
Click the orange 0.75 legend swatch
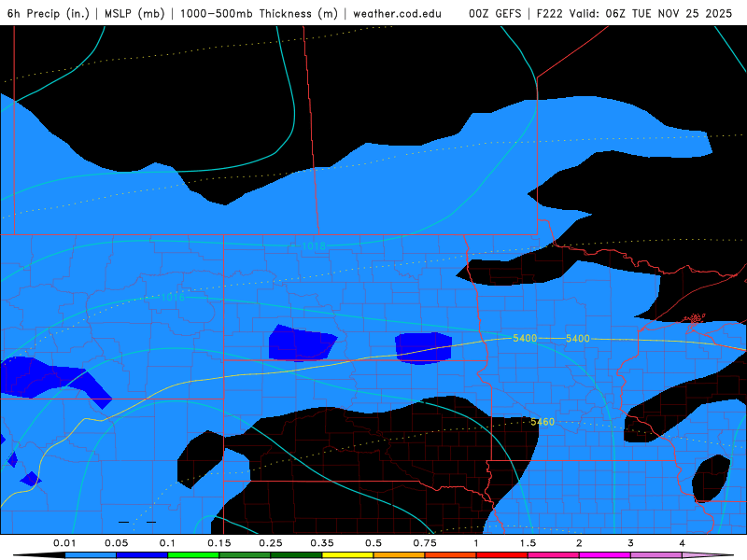(x=400, y=555)
